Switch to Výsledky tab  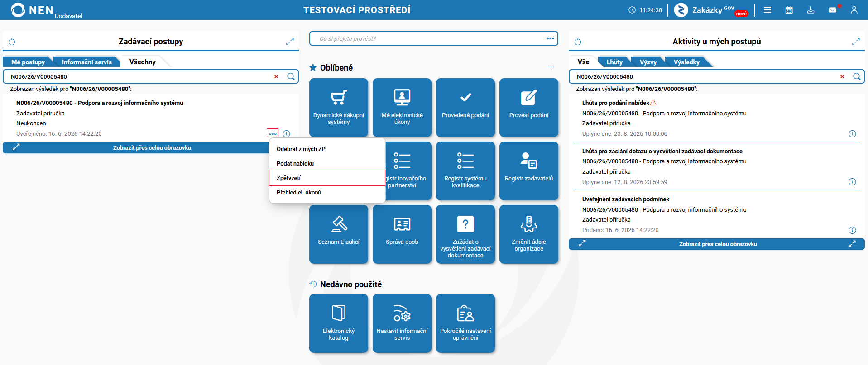click(686, 62)
